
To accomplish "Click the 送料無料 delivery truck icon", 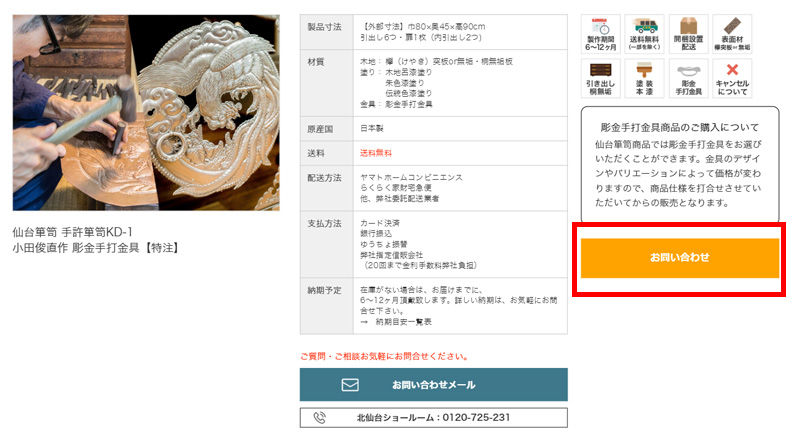I will [x=645, y=34].
